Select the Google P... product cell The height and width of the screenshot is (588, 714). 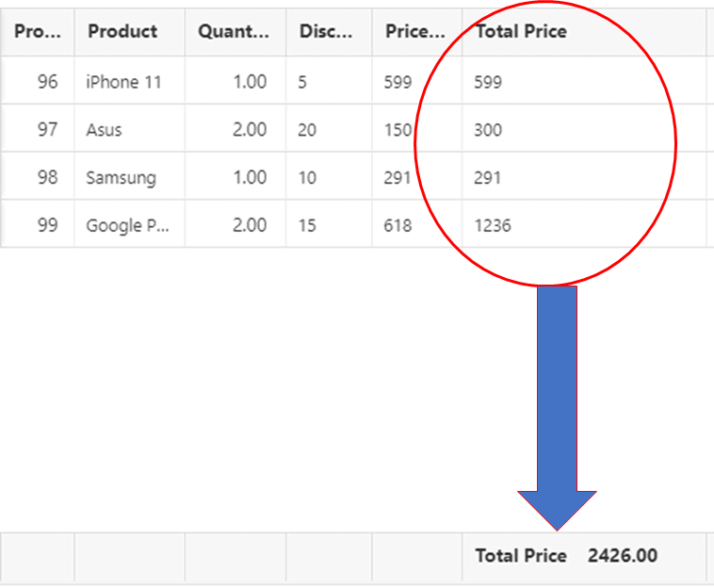[x=127, y=226]
